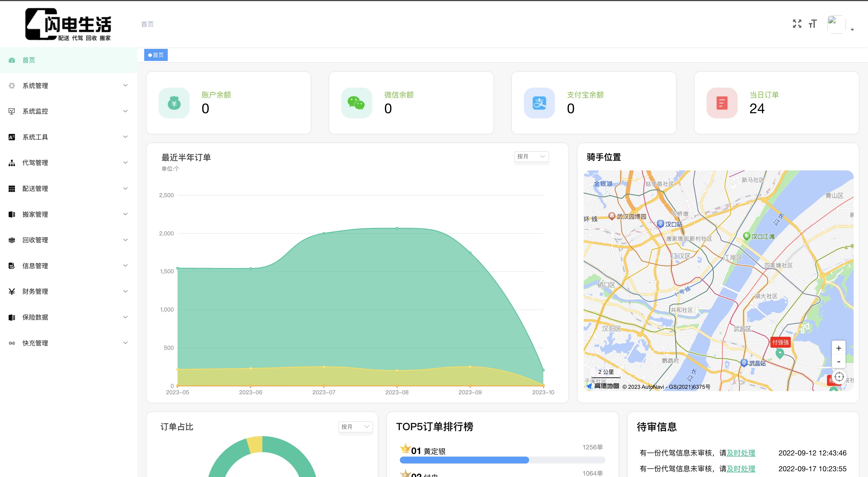Click the 代驾管理 tree icon
This screenshot has height=477, width=868.
(12, 163)
